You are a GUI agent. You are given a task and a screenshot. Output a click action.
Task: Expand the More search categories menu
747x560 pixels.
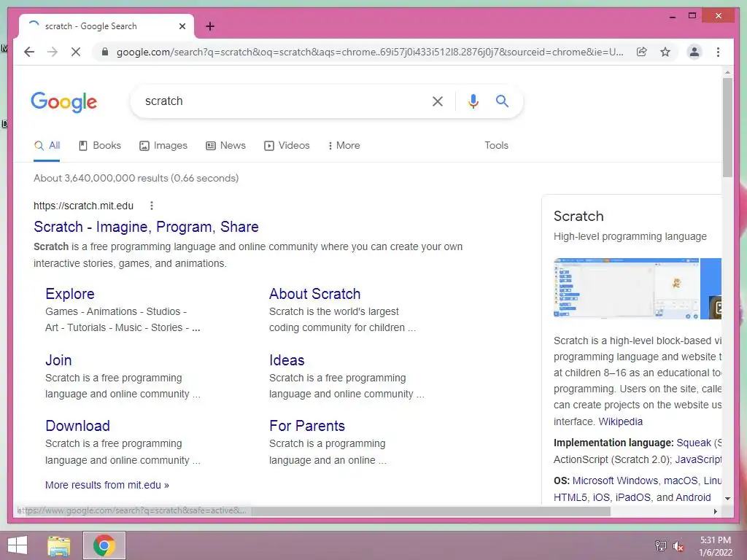point(344,146)
